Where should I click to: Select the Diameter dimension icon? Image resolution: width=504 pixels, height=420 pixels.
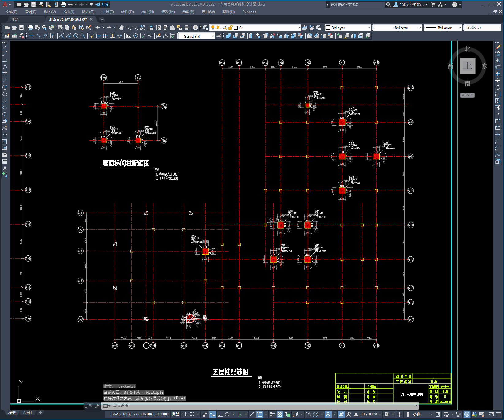coord(75,36)
